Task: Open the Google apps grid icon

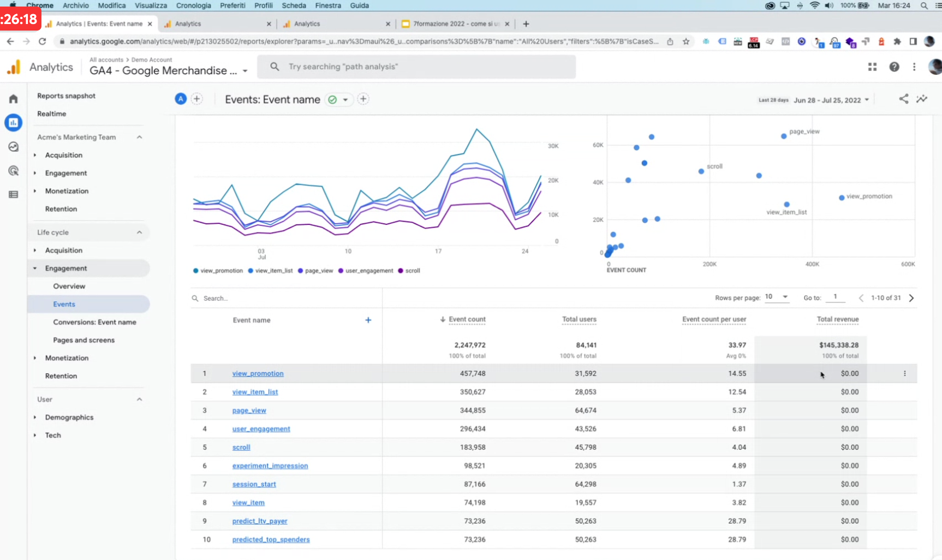Action: point(872,67)
